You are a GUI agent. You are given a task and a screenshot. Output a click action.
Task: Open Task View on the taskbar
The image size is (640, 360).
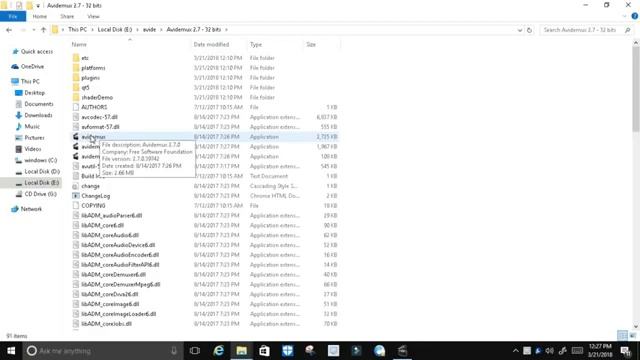coord(195,351)
